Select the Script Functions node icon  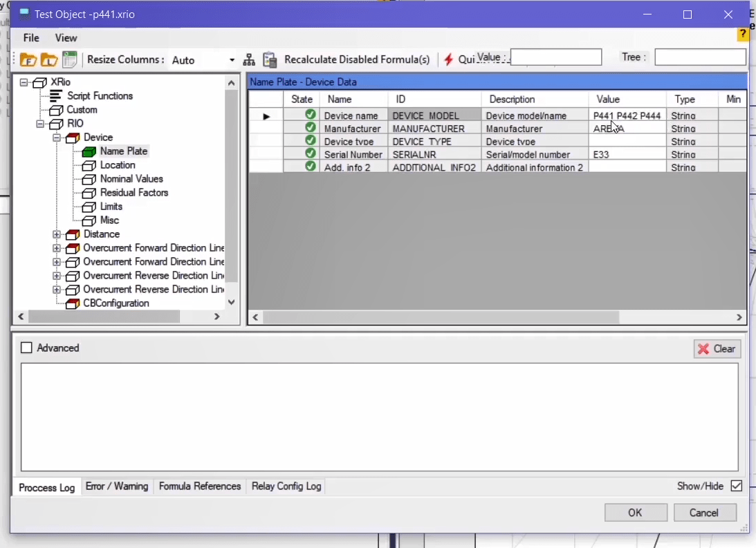point(56,96)
